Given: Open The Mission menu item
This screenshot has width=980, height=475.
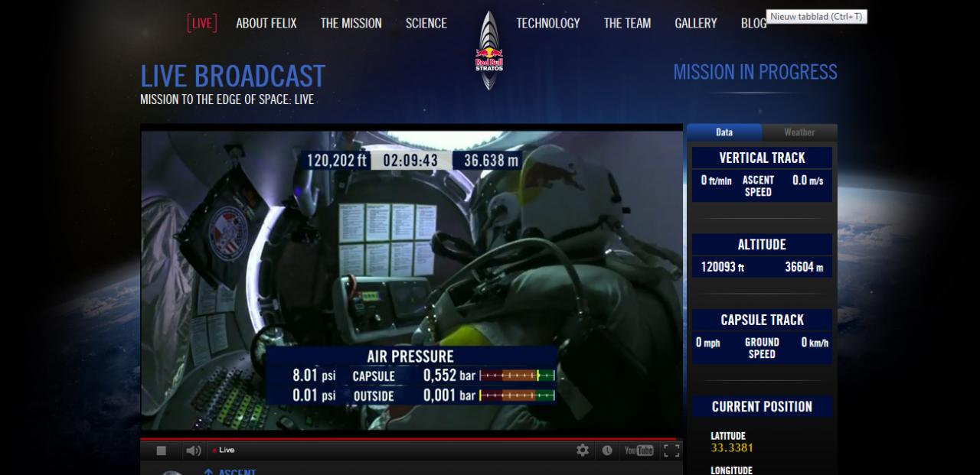Looking at the screenshot, I should pyautogui.click(x=351, y=24).
